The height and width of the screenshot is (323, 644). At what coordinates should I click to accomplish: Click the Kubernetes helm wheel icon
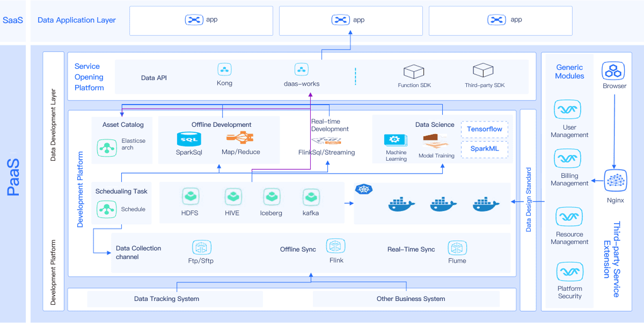point(364,189)
